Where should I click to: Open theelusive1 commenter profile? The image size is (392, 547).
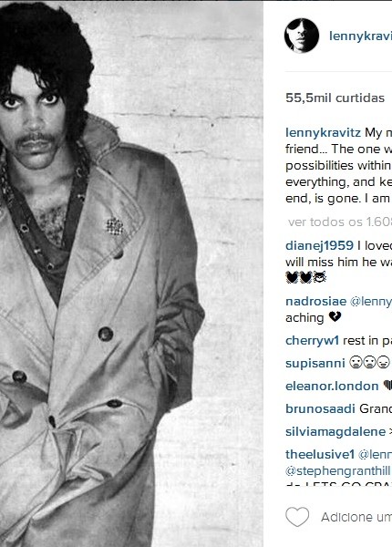[x=320, y=455]
